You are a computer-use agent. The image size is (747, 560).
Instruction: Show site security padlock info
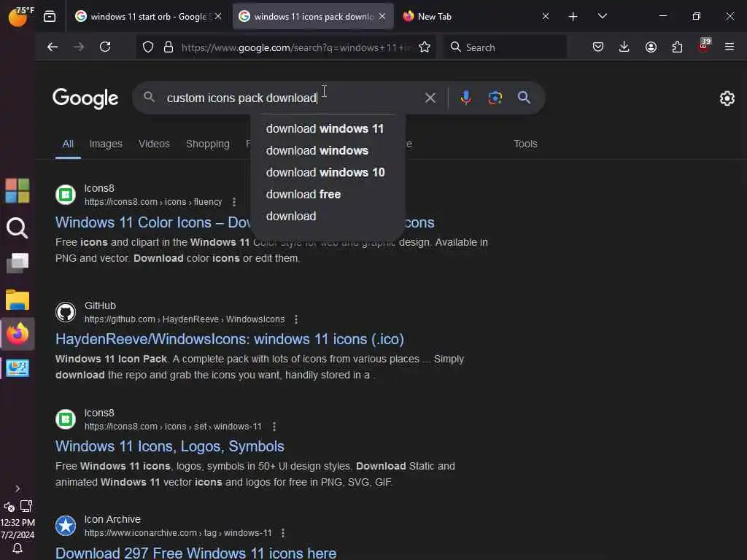169,47
